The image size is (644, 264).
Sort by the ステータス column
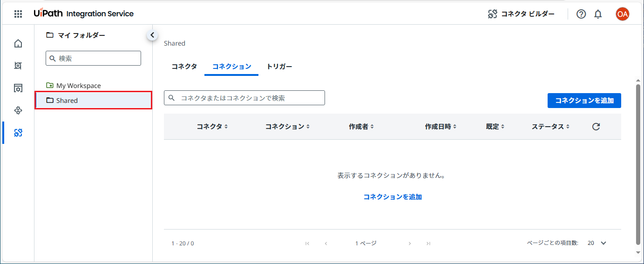pos(550,127)
